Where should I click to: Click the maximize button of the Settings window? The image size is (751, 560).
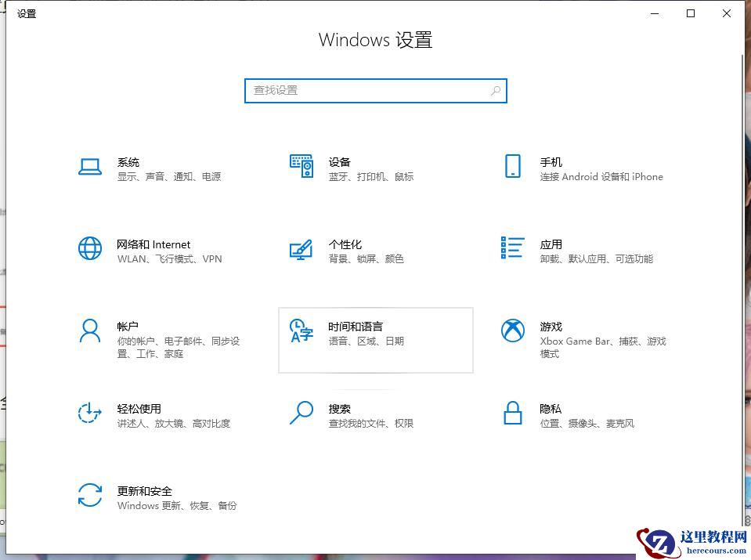690,13
